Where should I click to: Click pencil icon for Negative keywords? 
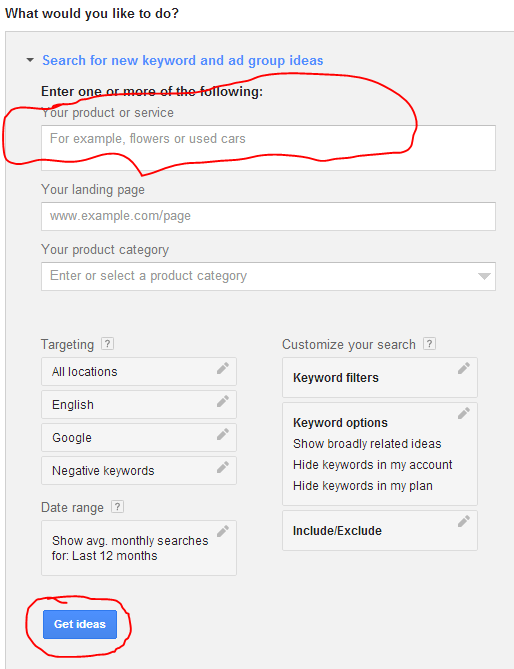point(223,467)
